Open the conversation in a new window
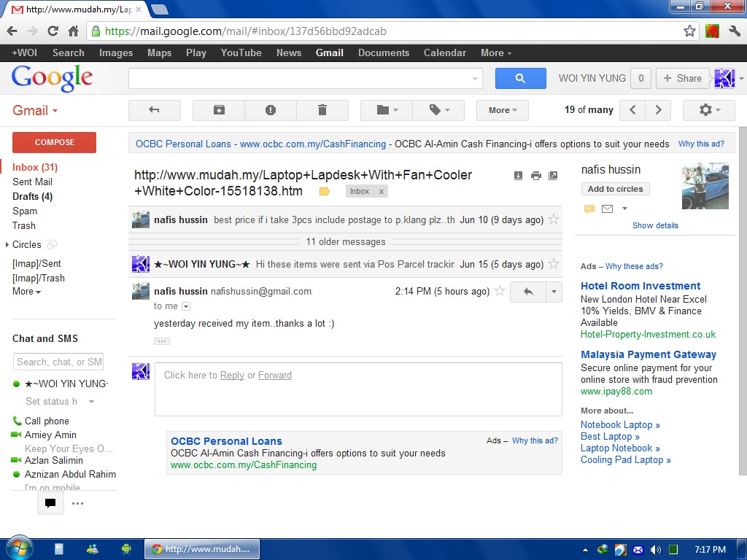The height and width of the screenshot is (560, 747). pyautogui.click(x=553, y=176)
